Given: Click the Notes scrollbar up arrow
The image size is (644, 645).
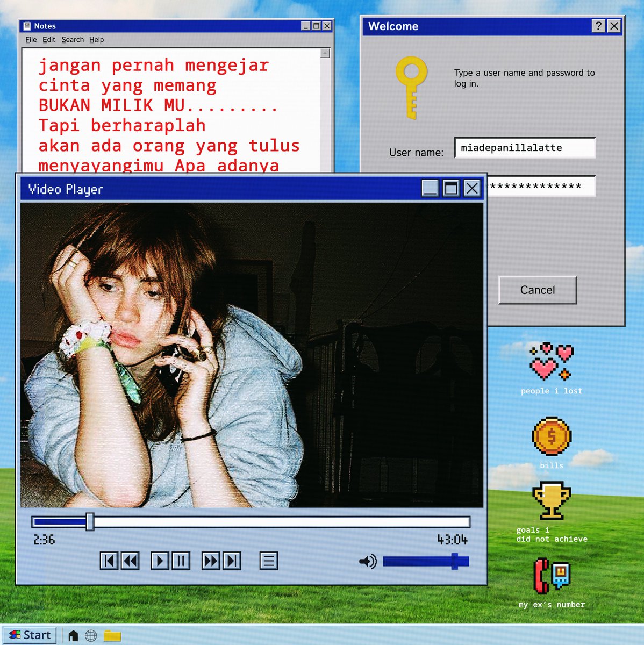Looking at the screenshot, I should (325, 53).
